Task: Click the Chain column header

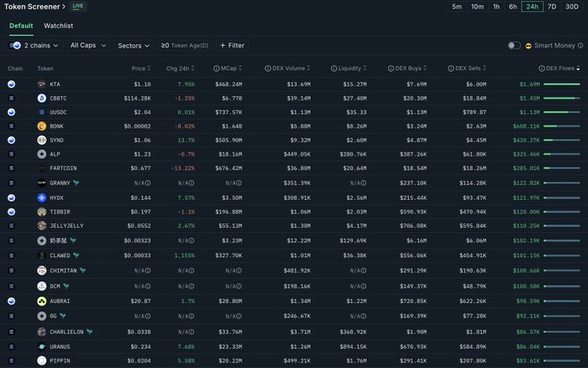Action: 15,68
